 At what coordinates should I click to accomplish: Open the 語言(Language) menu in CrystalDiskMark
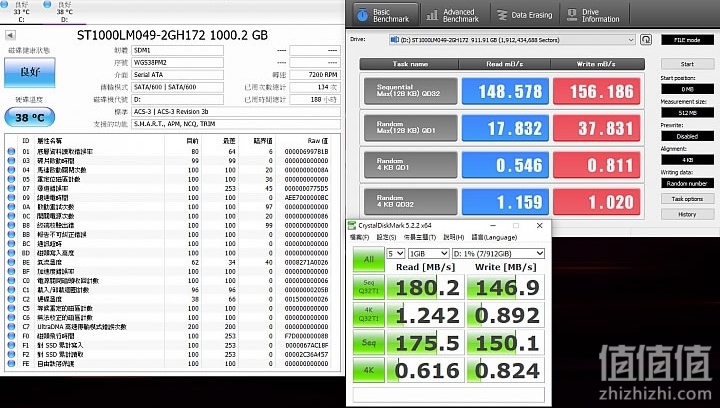pyautogui.click(x=494, y=237)
